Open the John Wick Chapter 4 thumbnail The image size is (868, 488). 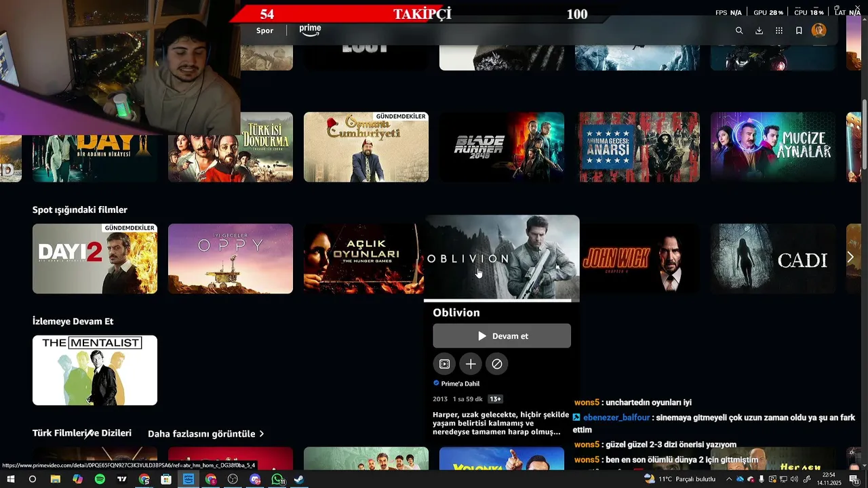click(639, 259)
